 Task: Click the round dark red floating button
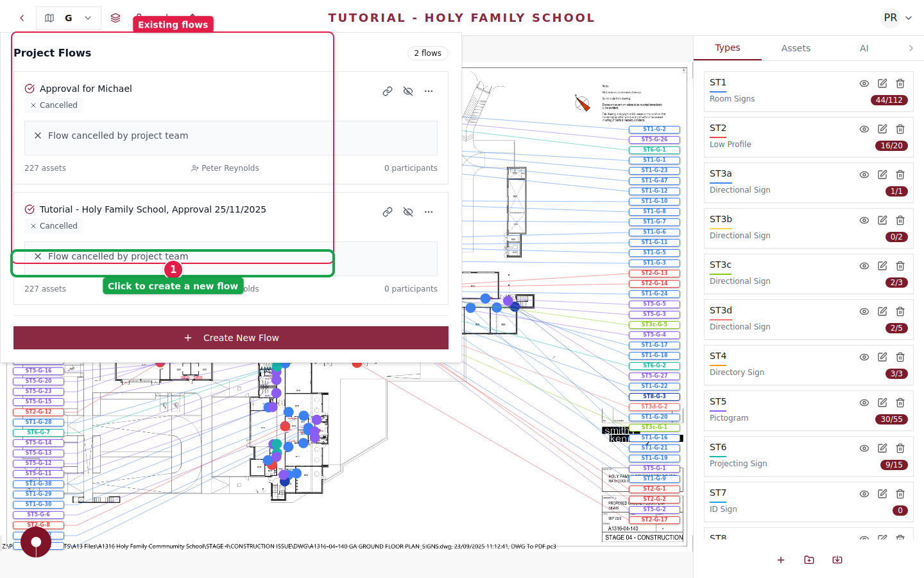pyautogui.click(x=36, y=542)
